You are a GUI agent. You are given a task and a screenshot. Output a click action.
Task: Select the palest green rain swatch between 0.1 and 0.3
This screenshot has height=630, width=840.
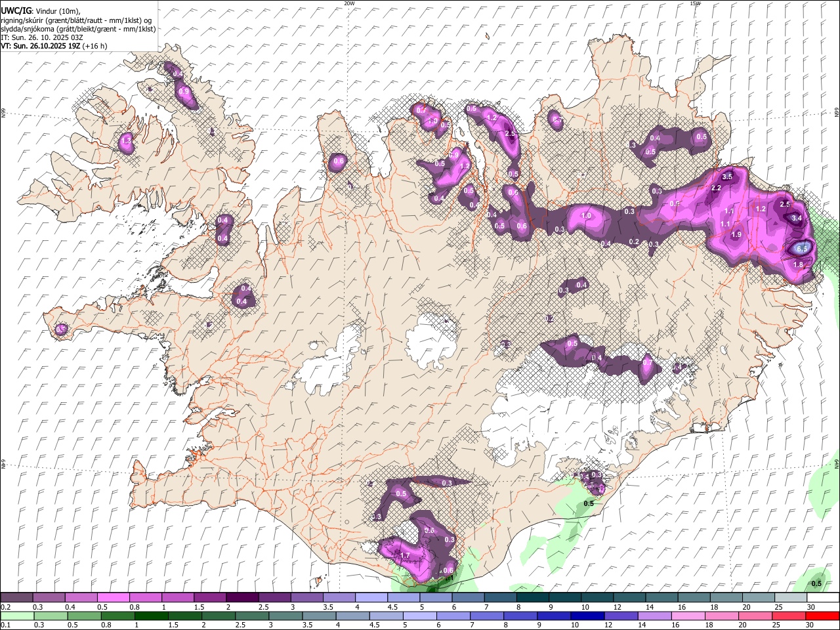[18, 616]
